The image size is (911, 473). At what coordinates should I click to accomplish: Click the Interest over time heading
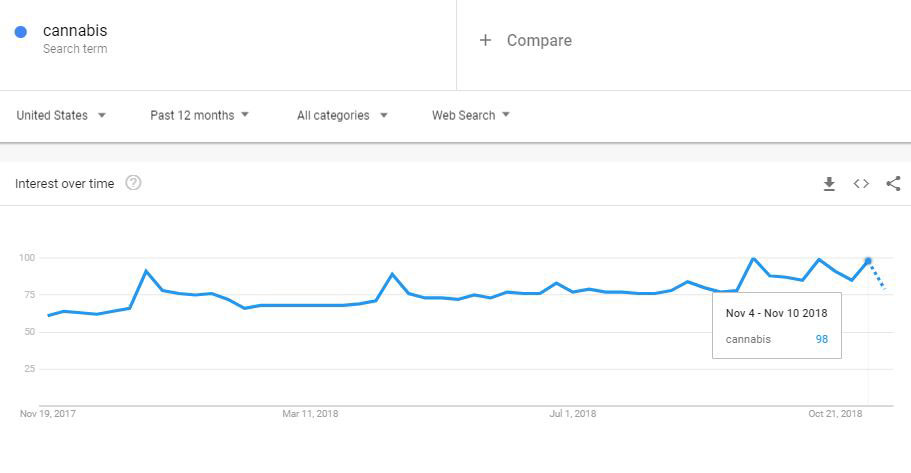pos(64,184)
